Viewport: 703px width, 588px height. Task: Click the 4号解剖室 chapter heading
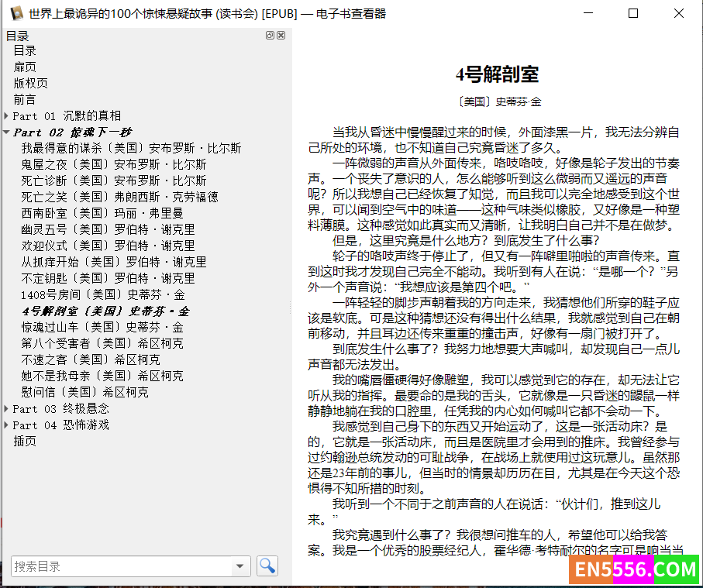click(x=497, y=74)
